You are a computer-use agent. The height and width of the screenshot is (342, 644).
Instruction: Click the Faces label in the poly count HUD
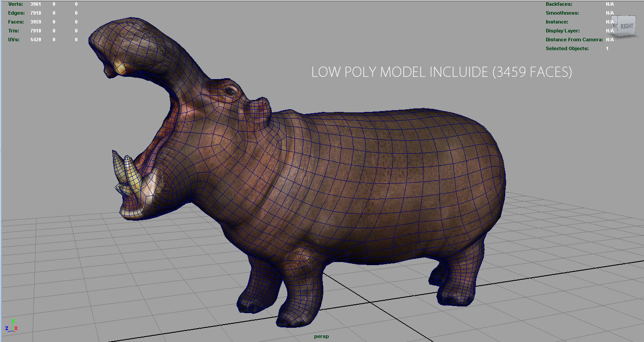pyautogui.click(x=16, y=22)
